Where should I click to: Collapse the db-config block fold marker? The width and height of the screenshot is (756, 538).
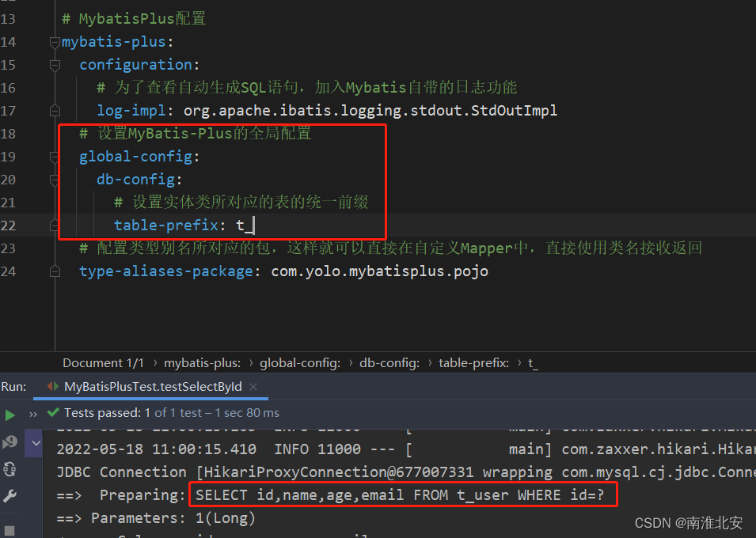pos(55,180)
